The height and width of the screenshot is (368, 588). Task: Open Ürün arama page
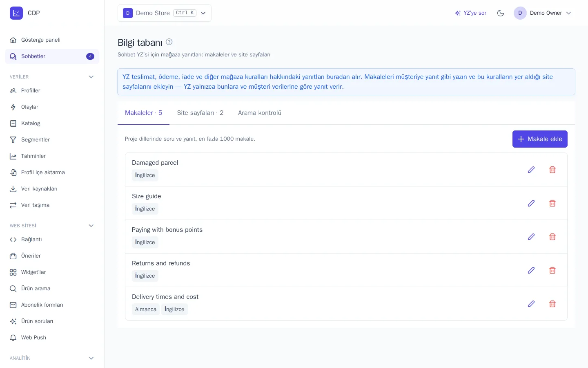coord(52,289)
